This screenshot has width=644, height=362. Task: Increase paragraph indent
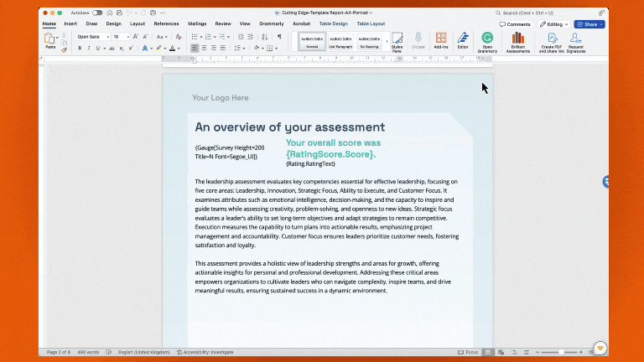pyautogui.click(x=250, y=37)
